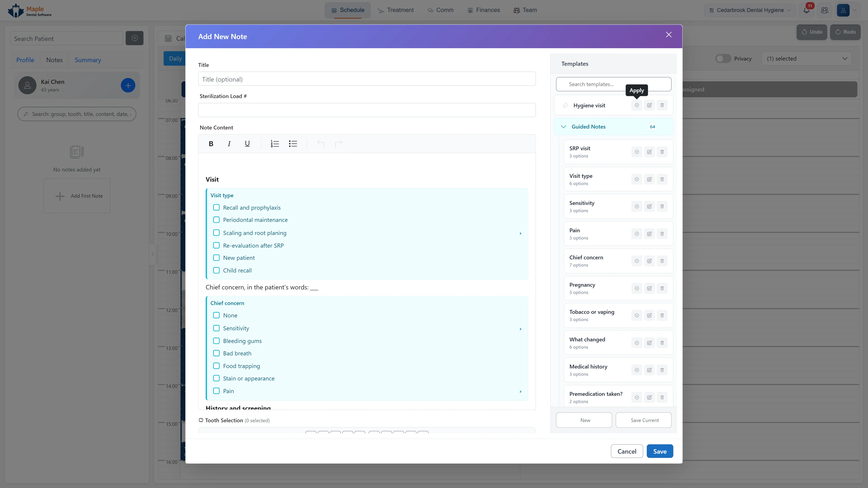The height and width of the screenshot is (488, 868).
Task: Apply the Pregnancy guided note
Action: 637,288
